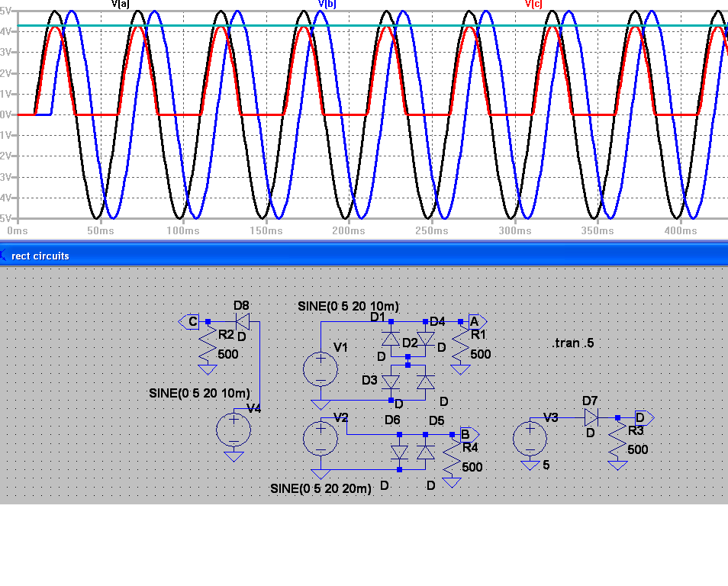Select the D4 bridge diode symbol
The height and width of the screenshot is (586, 728).
point(426,339)
